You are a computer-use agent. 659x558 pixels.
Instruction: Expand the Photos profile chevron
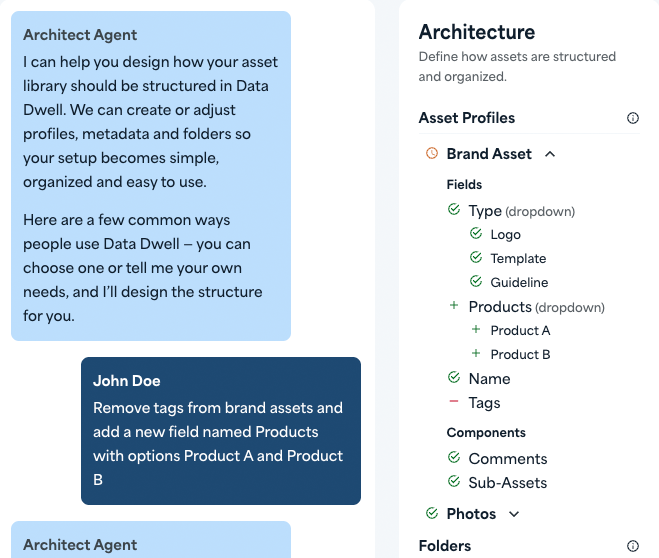pos(514,514)
